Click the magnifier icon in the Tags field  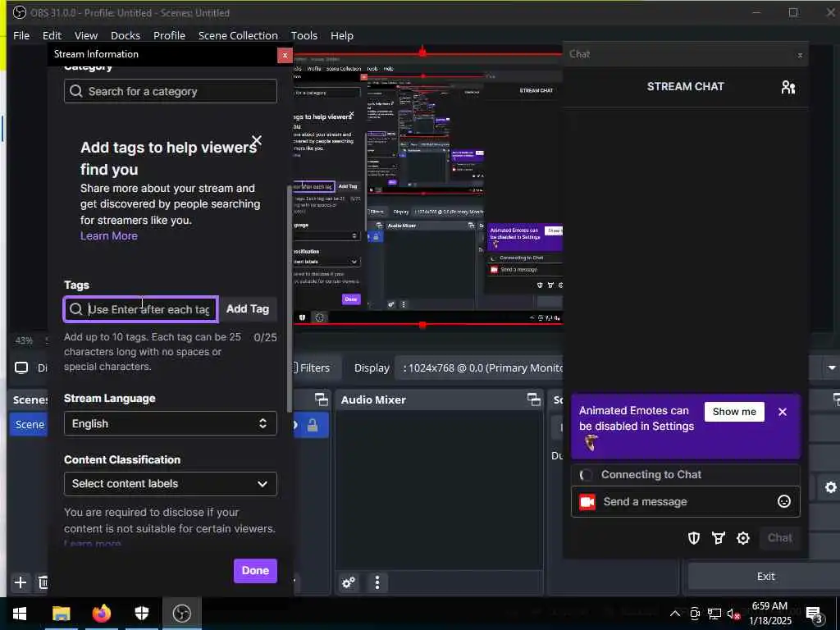tap(76, 309)
